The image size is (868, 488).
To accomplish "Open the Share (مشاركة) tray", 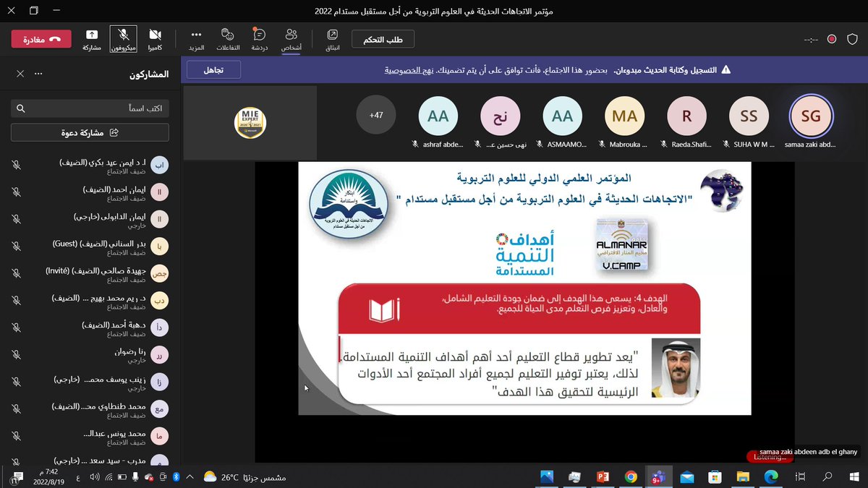I will 92,39.
